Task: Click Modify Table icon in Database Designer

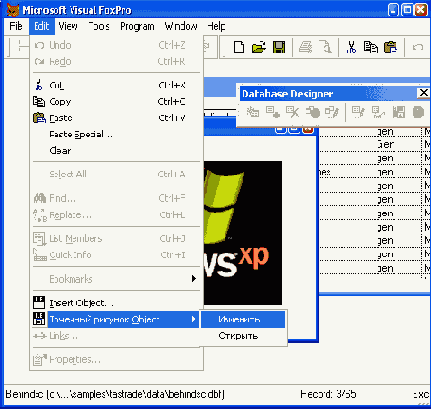Action: coord(332,112)
